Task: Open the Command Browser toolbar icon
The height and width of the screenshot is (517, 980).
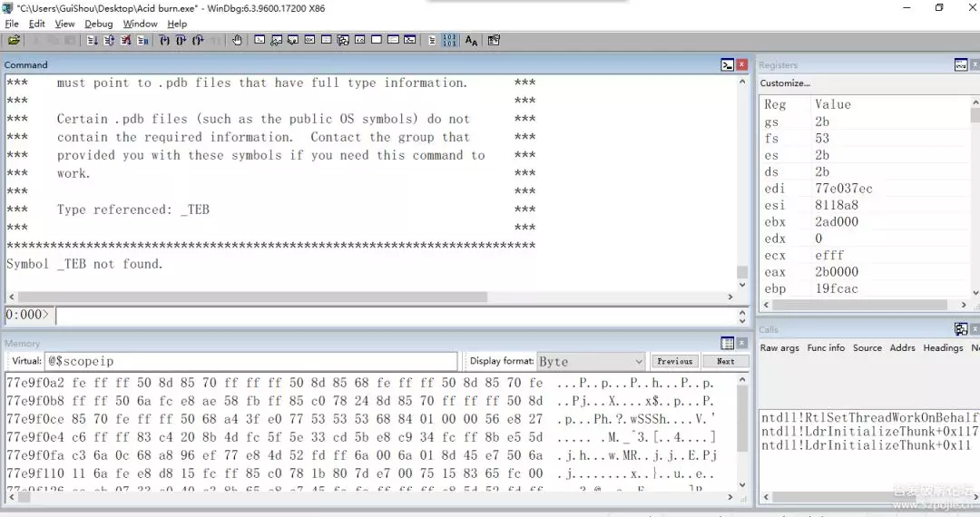Action: click(410, 40)
